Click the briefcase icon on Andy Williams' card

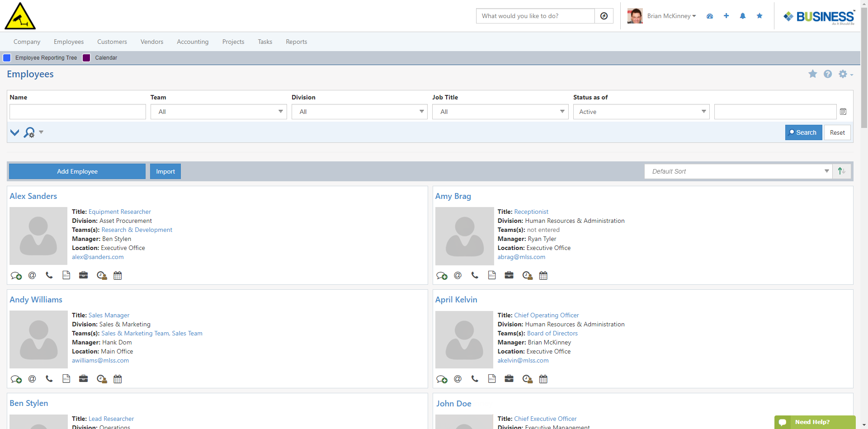coord(84,379)
